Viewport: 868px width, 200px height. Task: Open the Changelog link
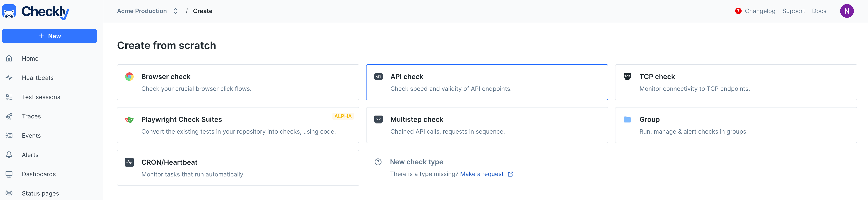(760, 11)
